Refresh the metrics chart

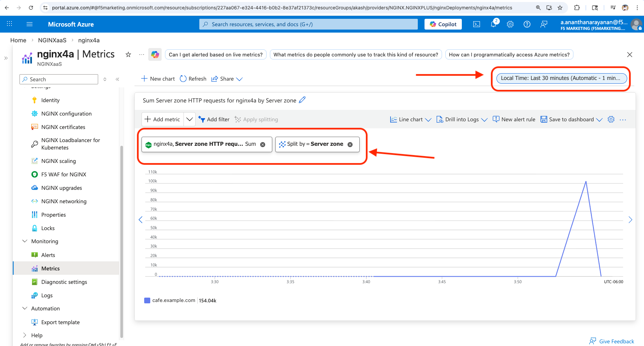193,79
